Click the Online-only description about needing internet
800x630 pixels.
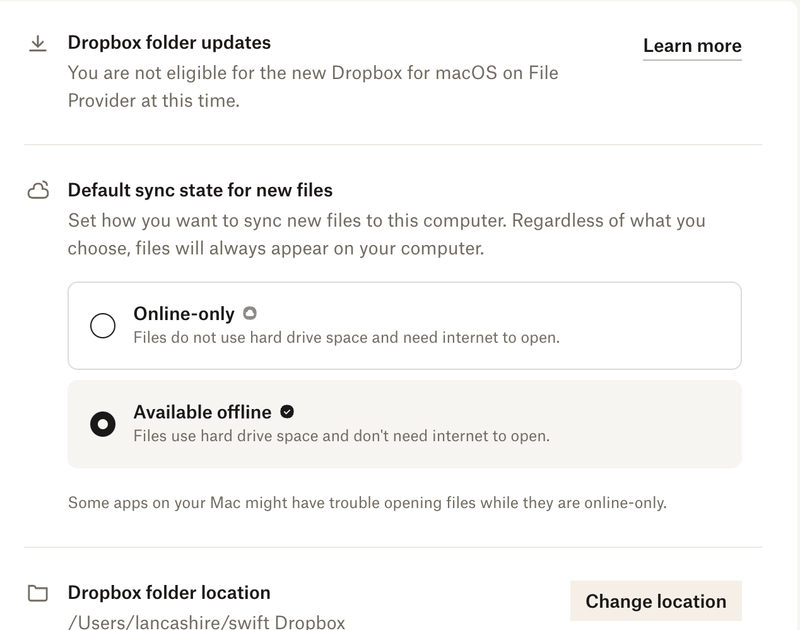346,337
